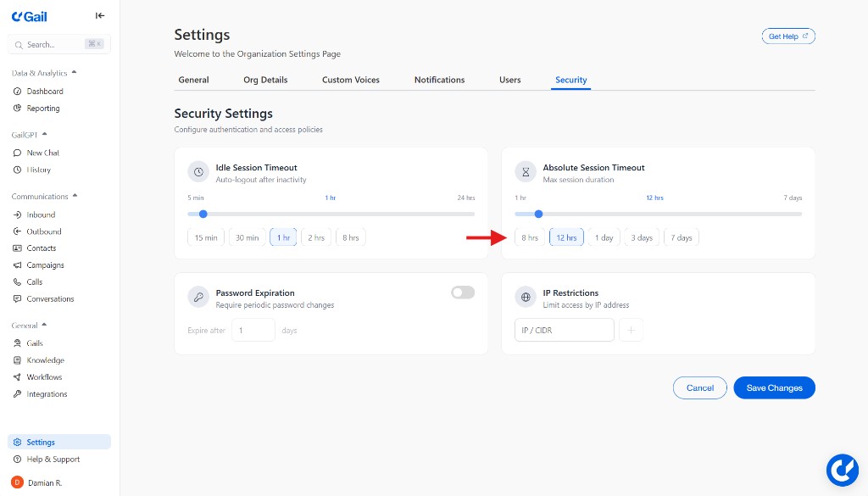Select the 8 hrs absolute timeout option
Viewport: 868px width, 496px height.
[530, 237]
